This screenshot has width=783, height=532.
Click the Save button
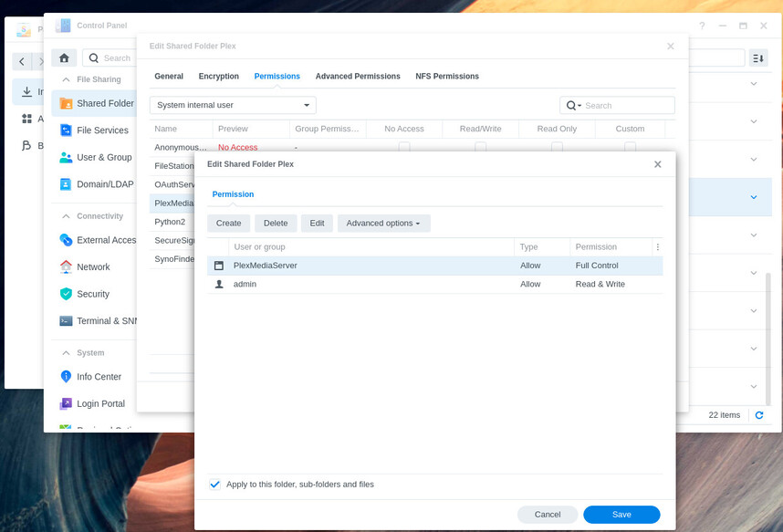tap(621, 515)
